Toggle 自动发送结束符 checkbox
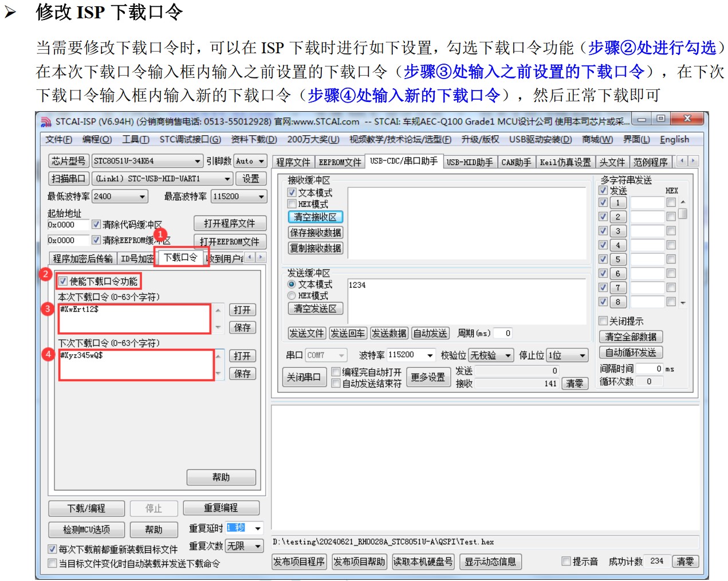Screen dimensions: 728x581 [336, 383]
